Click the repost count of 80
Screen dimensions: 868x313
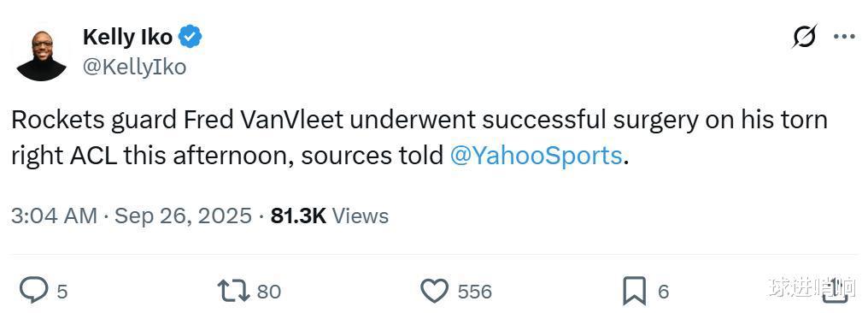coord(269,292)
